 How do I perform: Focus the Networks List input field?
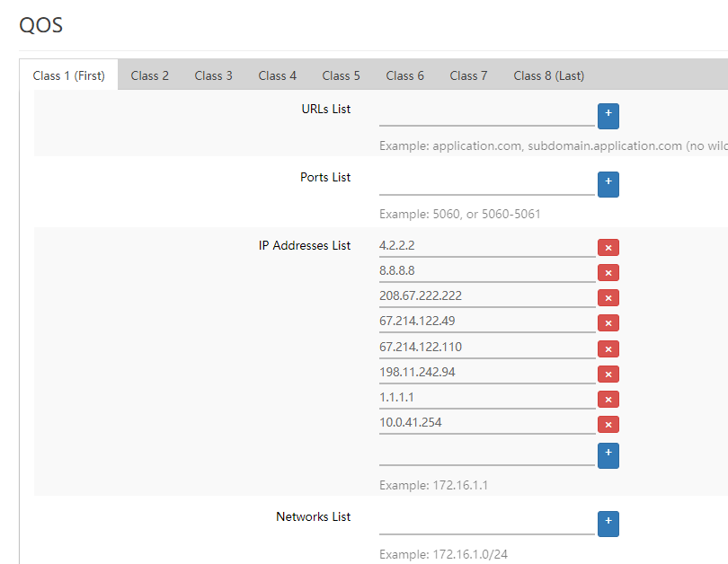point(486,523)
